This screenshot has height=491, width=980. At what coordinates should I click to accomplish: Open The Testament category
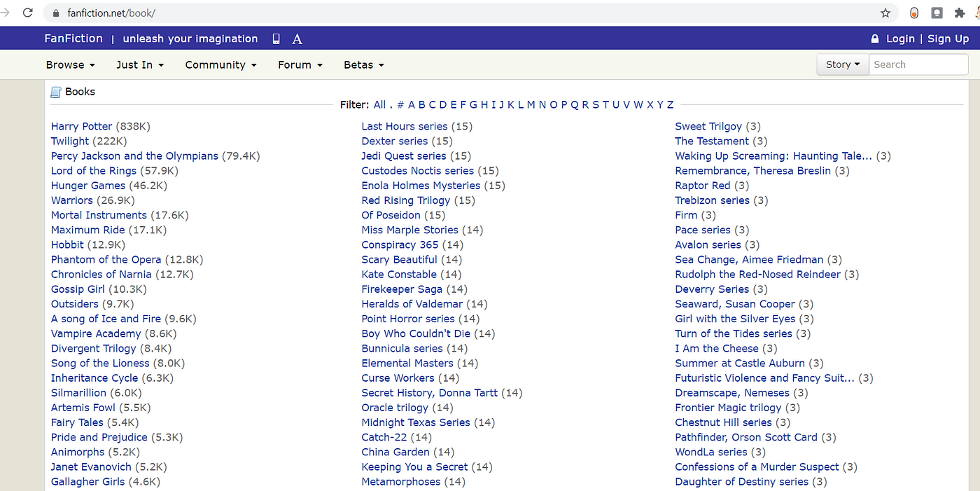tap(712, 141)
